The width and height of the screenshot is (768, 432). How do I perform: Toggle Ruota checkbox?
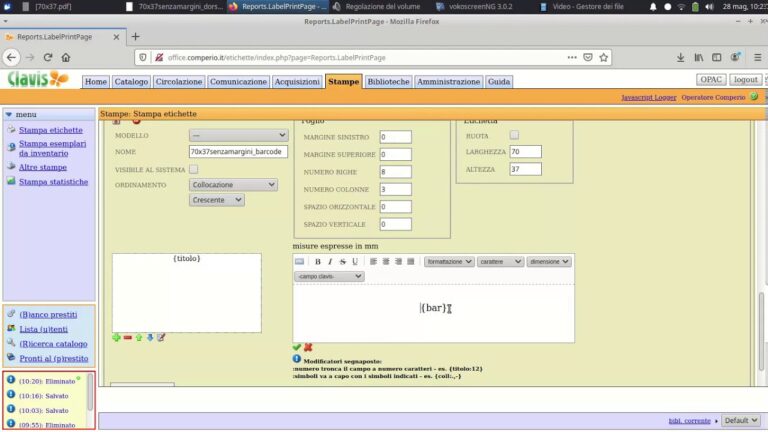pyautogui.click(x=514, y=135)
